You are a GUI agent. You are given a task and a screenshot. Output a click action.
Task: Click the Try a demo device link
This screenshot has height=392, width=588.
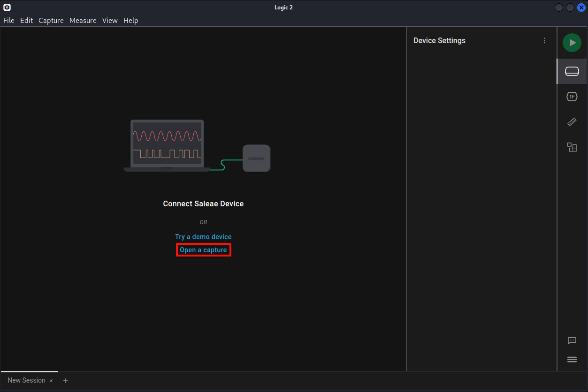pyautogui.click(x=203, y=237)
